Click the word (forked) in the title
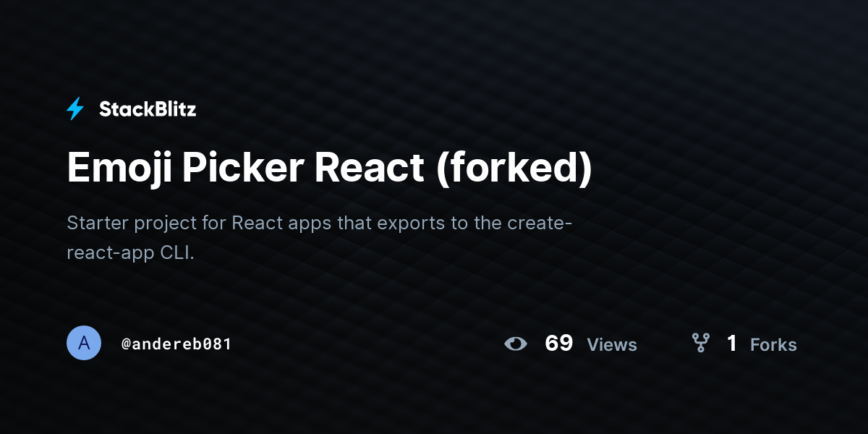Screen dimensions: 868x434 click(x=514, y=168)
